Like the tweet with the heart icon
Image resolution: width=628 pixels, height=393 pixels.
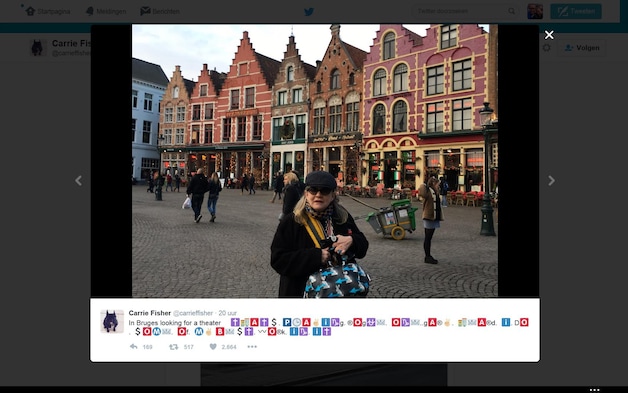(213, 347)
